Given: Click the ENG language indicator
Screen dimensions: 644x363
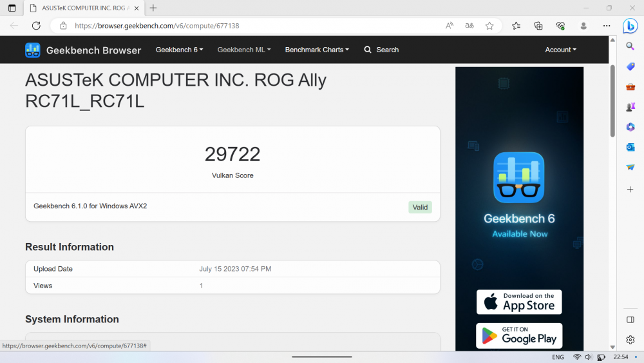Looking at the screenshot, I should [558, 357].
